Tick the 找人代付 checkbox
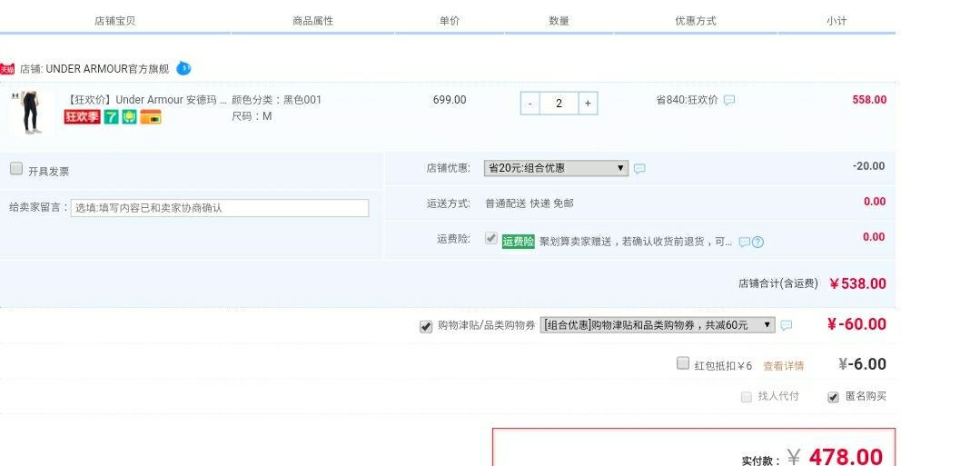This screenshot has width=980, height=466. (747, 397)
